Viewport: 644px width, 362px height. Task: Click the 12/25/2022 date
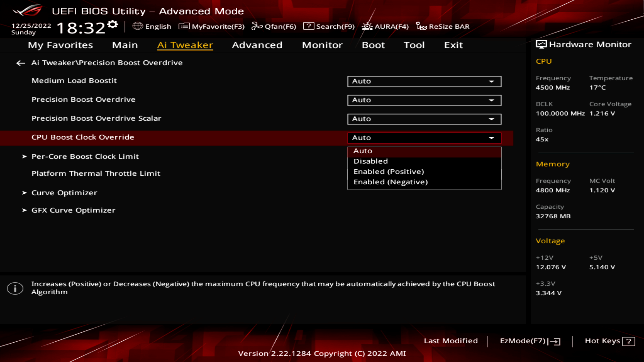click(x=31, y=26)
